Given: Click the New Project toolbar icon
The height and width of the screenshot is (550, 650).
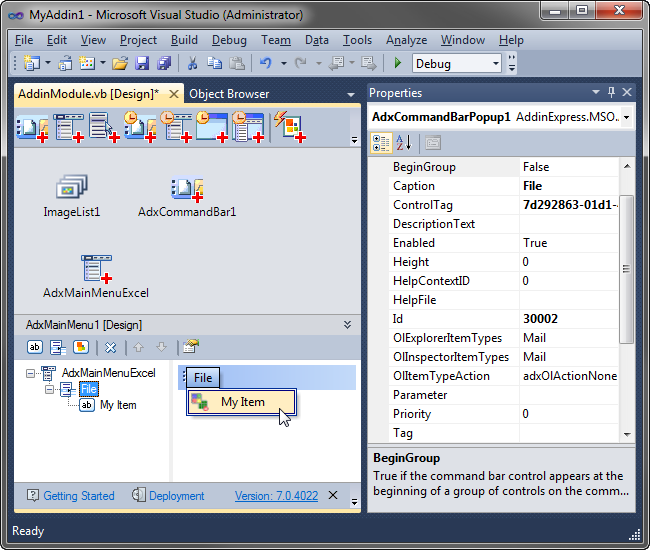Looking at the screenshot, I should [x=32, y=63].
